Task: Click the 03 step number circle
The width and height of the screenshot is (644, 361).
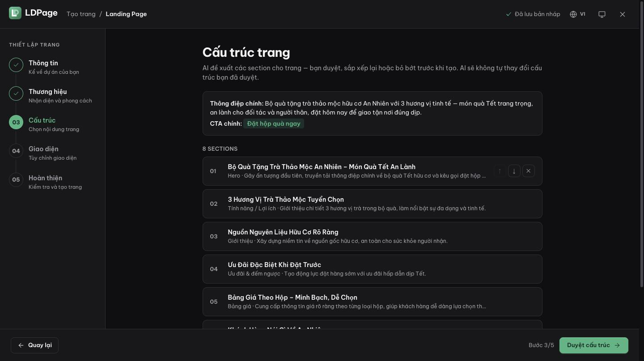Action: tap(16, 122)
